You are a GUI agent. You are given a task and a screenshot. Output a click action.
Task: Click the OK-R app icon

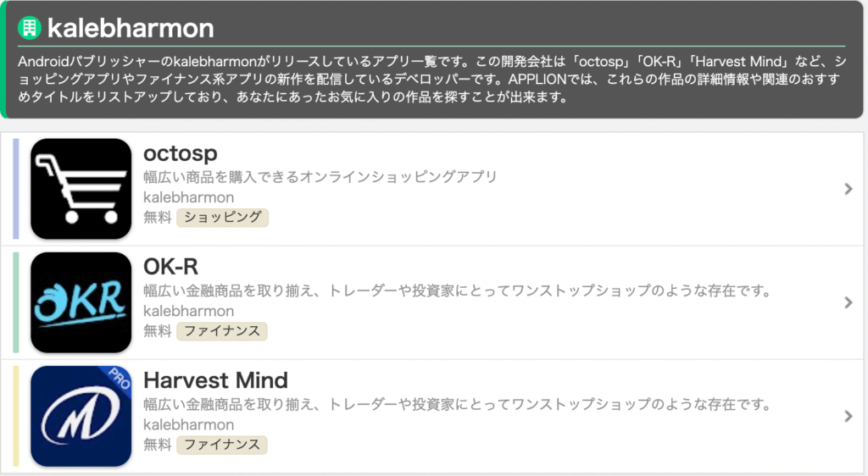pyautogui.click(x=81, y=302)
